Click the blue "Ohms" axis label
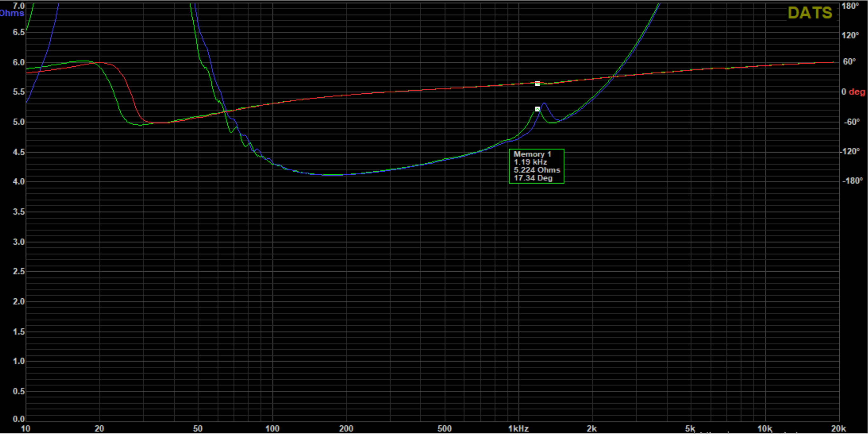The width and height of the screenshot is (868, 434). 12,13
